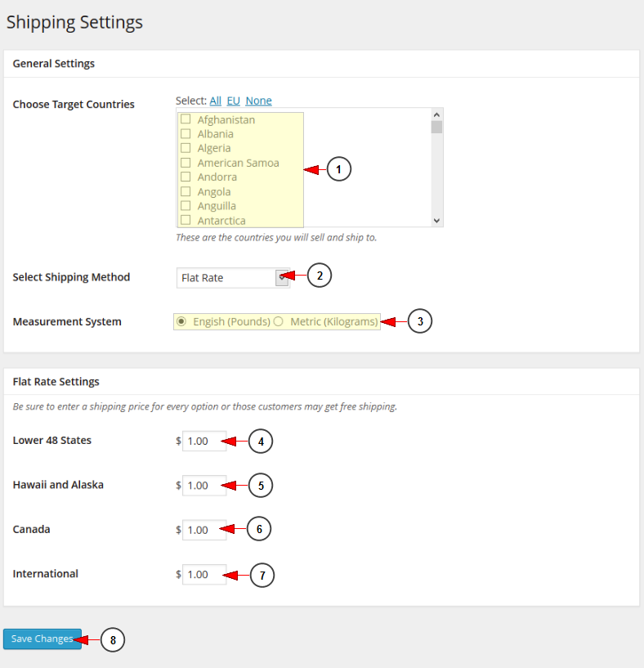Select all countries via All link
This screenshot has height=668, width=644.
(x=215, y=101)
